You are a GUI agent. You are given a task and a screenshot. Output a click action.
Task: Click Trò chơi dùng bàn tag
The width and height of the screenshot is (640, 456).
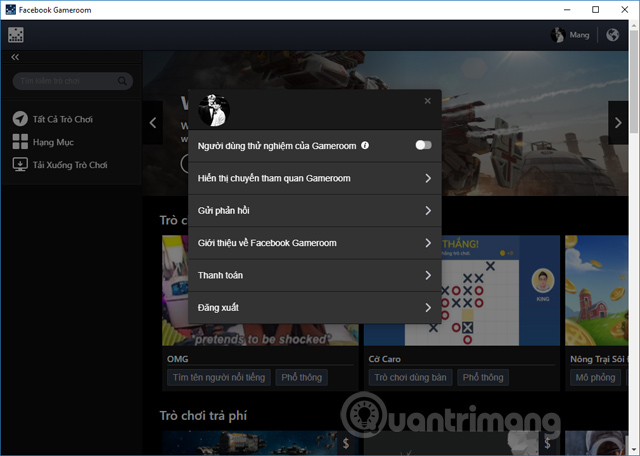pos(410,378)
